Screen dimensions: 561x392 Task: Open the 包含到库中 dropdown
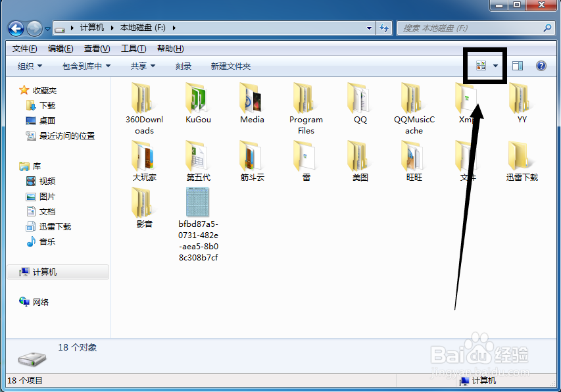pos(86,66)
